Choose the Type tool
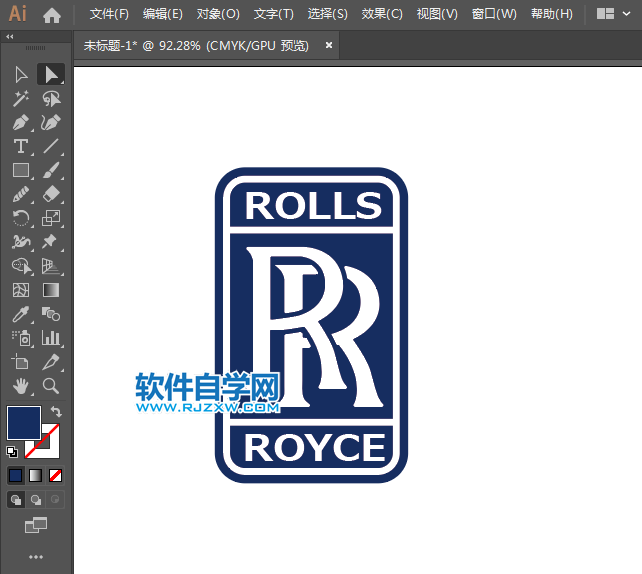Screen dimensions: 642x574 [x=21, y=147]
